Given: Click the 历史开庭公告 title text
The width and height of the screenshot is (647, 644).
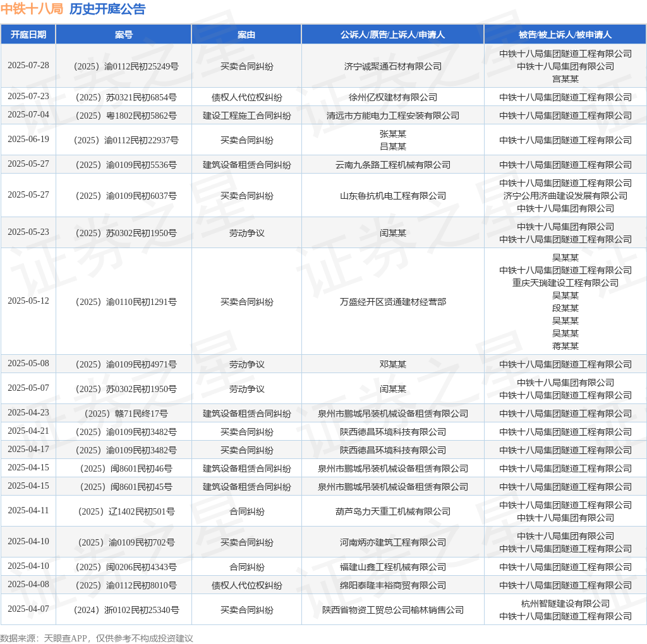Looking at the screenshot, I should pyautogui.click(x=107, y=9).
